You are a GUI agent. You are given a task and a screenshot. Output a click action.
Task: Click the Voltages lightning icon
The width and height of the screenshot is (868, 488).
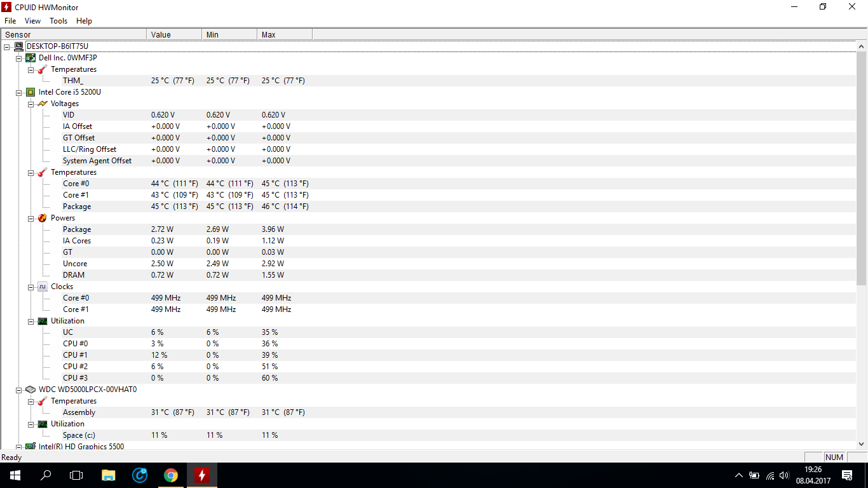[x=43, y=104]
